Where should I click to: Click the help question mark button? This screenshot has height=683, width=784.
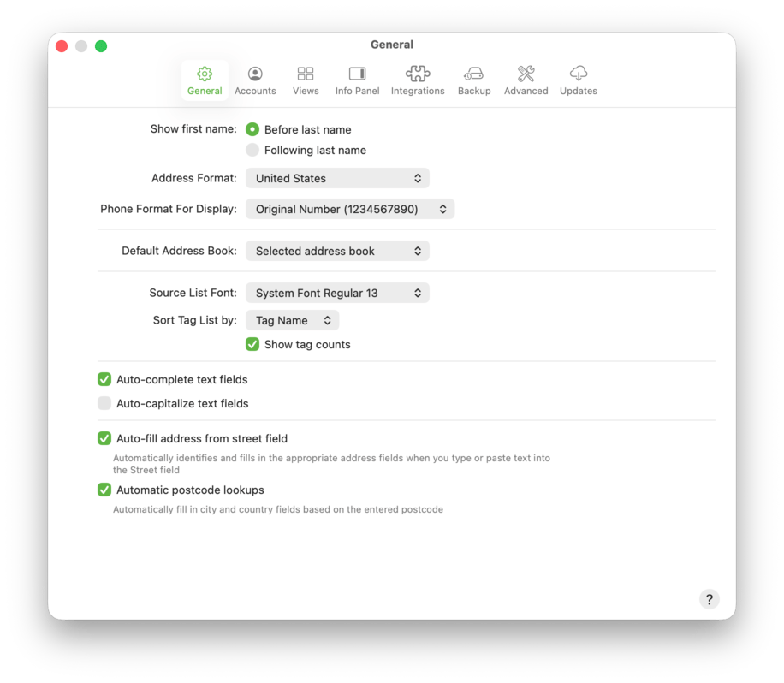pyautogui.click(x=709, y=599)
